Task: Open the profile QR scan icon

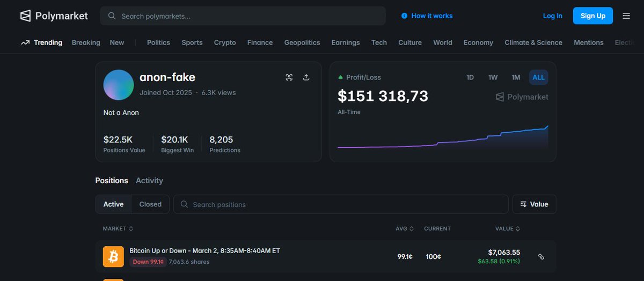Action: 289,77
